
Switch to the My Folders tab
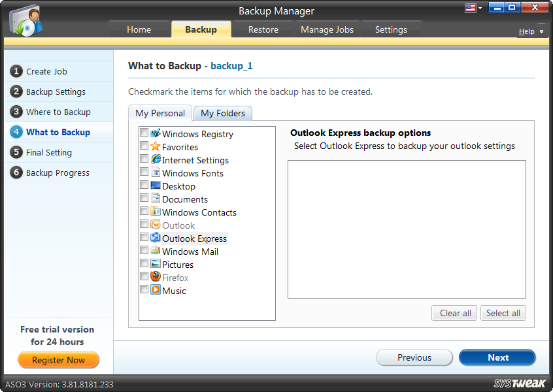click(222, 113)
